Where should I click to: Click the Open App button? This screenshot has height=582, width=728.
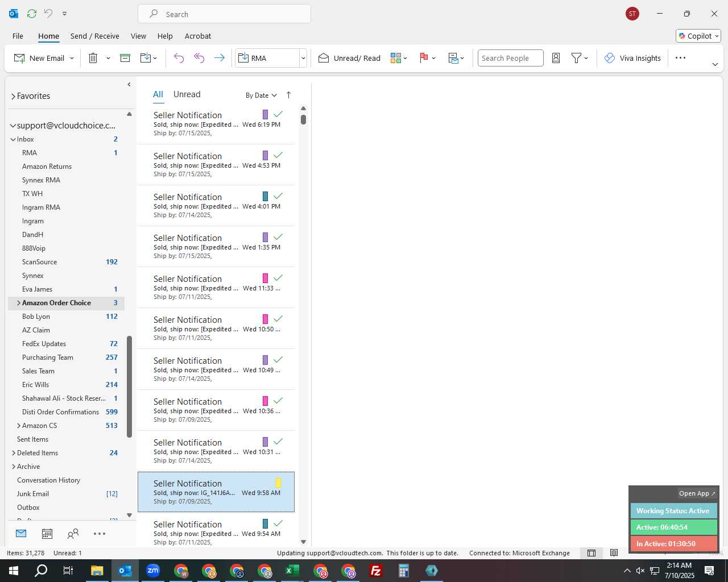point(697,493)
